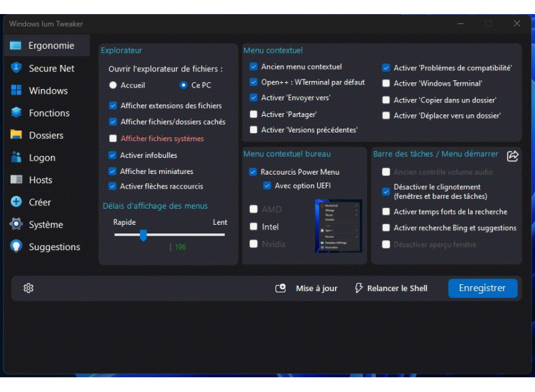Click the delay value 196
The height and width of the screenshot is (392, 535).
(180, 247)
